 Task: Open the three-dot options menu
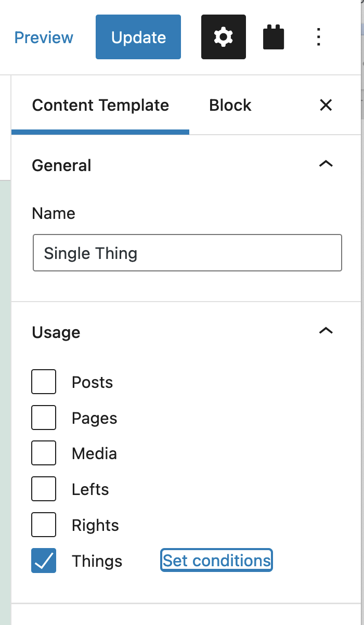(x=319, y=37)
